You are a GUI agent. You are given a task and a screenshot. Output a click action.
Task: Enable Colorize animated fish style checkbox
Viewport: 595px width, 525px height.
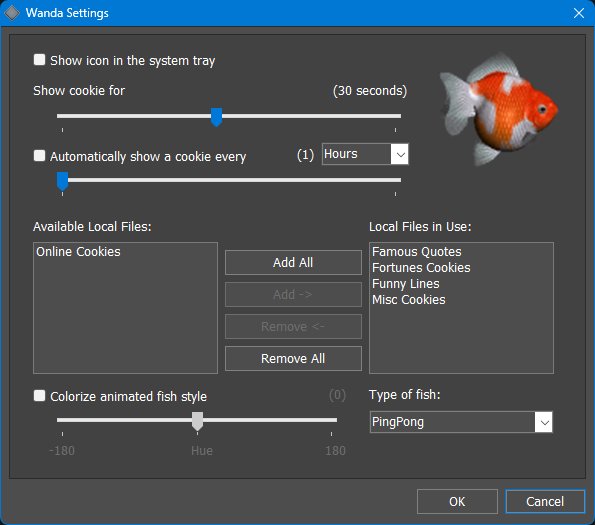(x=39, y=396)
